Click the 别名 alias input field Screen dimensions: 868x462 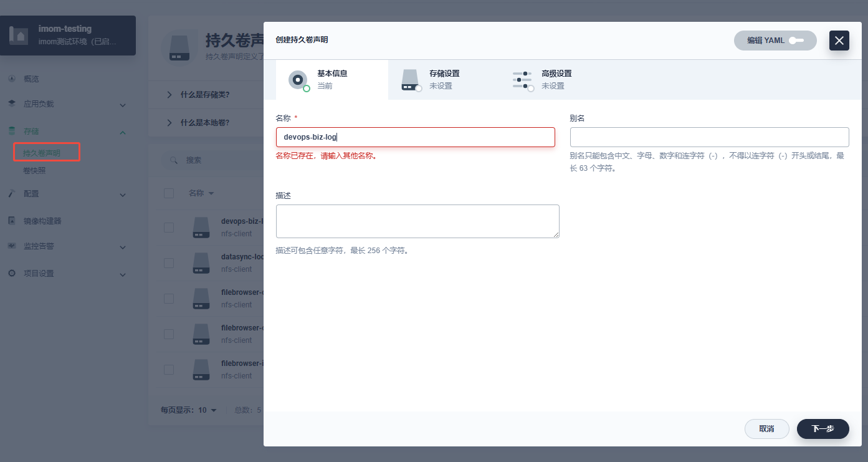[710, 137]
